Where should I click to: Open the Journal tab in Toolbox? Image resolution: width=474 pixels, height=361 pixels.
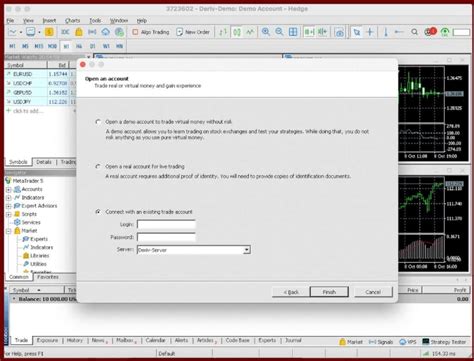pyautogui.click(x=293, y=340)
